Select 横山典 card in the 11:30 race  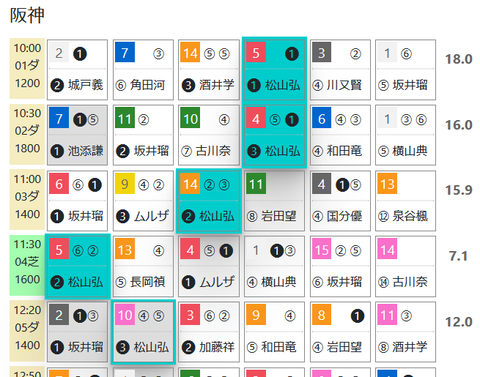tap(274, 266)
